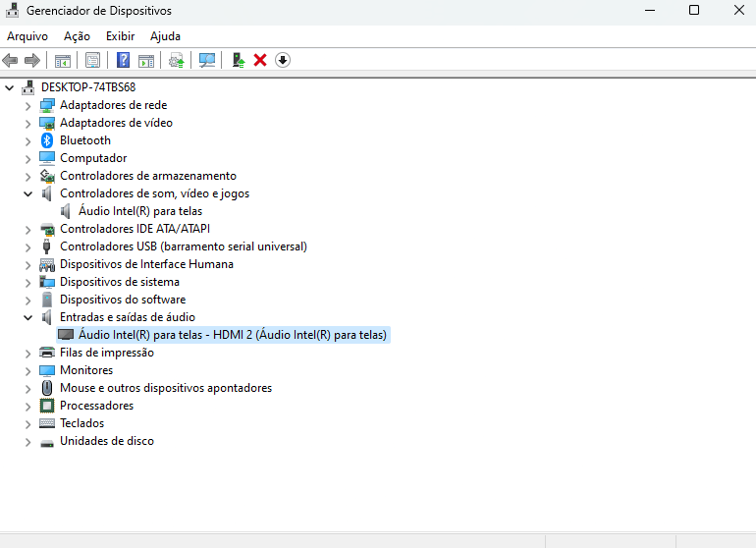Open the Ação menu
756x548 pixels.
point(78,36)
